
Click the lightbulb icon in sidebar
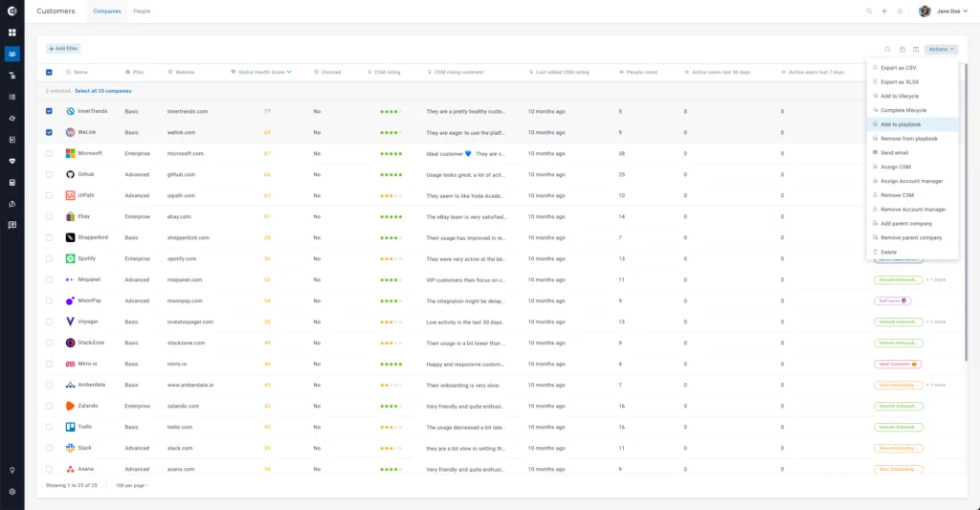(11, 470)
